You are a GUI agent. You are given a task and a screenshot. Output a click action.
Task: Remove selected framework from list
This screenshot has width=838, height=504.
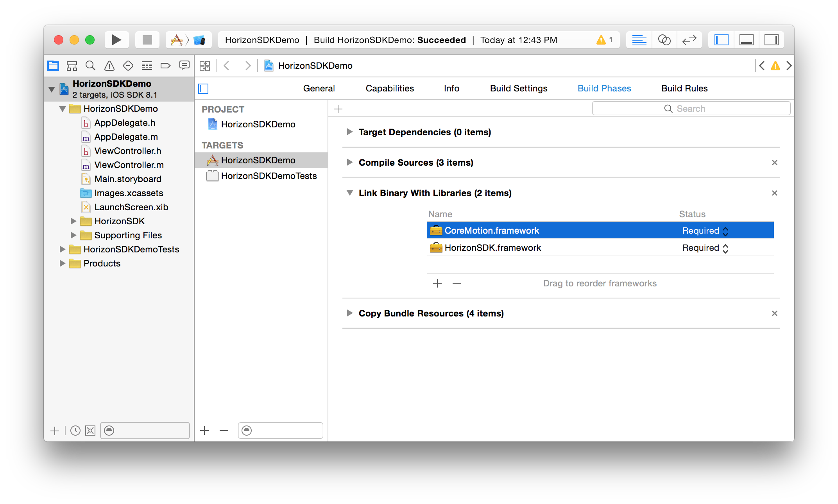[x=457, y=283]
